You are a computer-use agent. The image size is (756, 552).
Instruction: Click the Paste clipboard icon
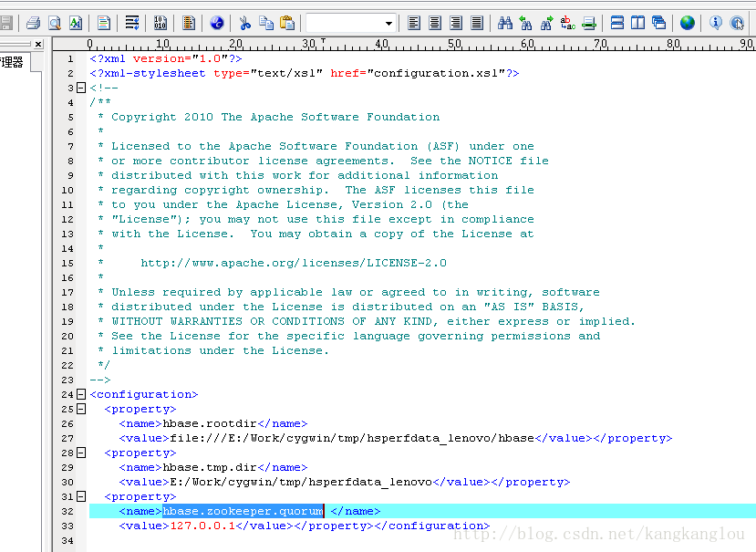tap(287, 23)
